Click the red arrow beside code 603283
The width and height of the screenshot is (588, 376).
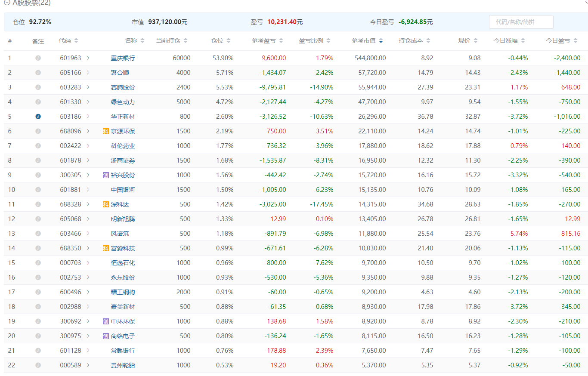pos(88,87)
